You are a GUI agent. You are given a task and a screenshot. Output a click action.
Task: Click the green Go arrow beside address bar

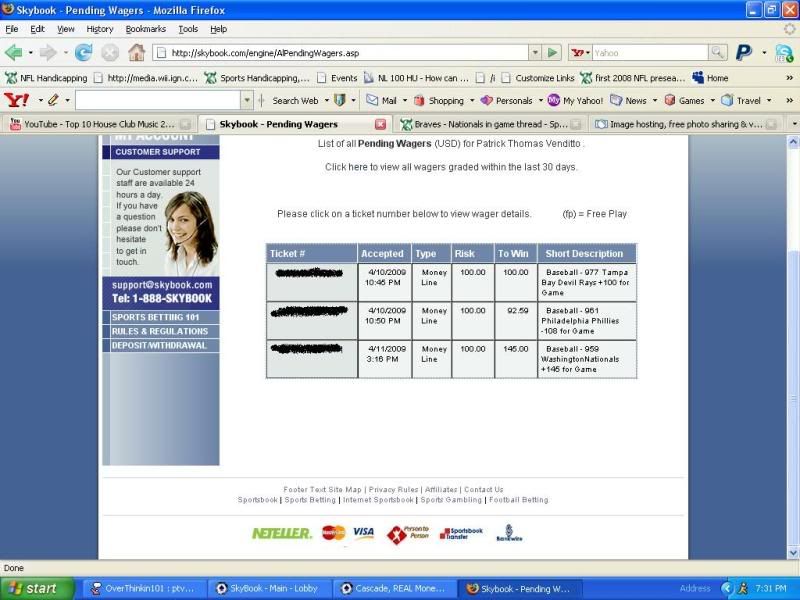click(552, 53)
